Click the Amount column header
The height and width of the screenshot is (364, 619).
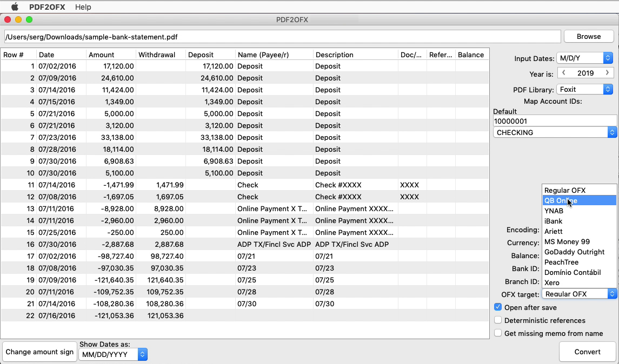point(111,55)
